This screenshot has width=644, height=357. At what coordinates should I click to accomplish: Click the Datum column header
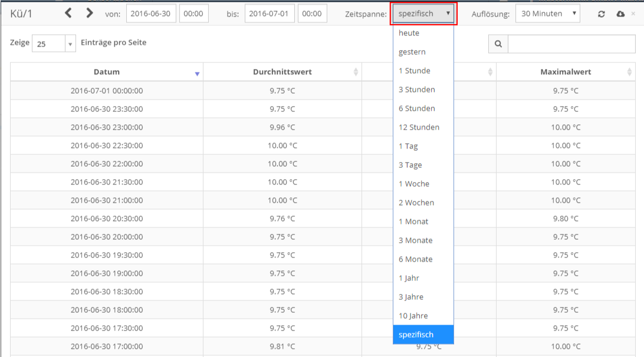107,72
